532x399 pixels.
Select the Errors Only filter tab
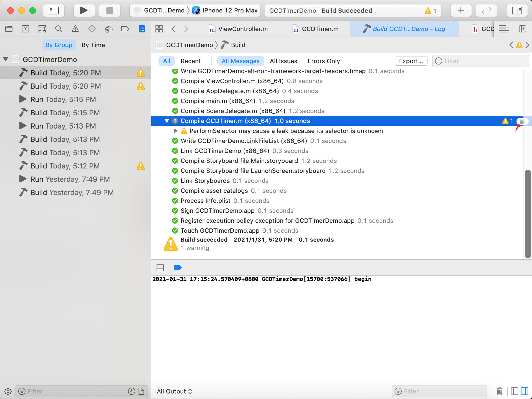point(323,61)
